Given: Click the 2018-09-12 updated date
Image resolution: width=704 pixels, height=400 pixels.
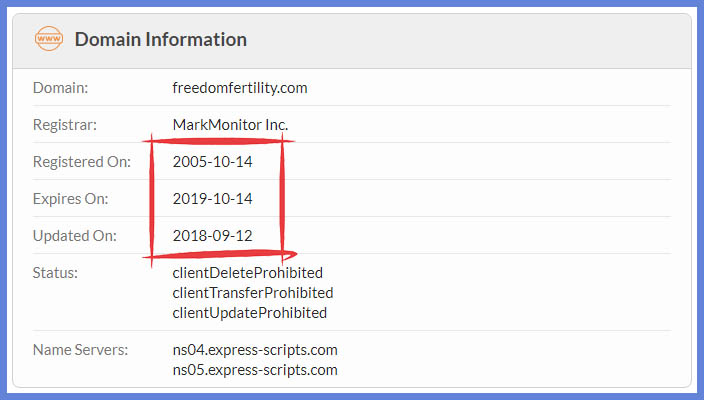Looking at the screenshot, I should pyautogui.click(x=212, y=236).
